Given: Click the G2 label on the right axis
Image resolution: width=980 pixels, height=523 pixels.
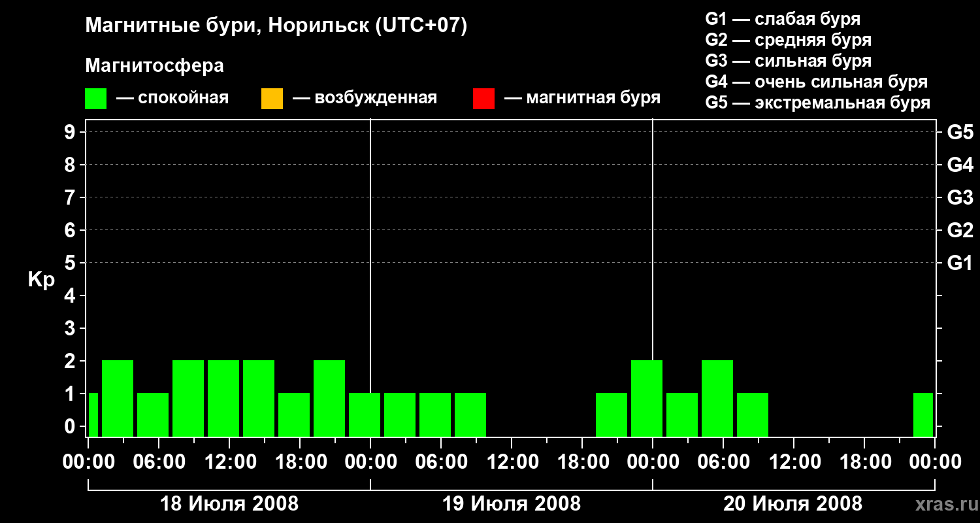Looking at the screenshot, I should (x=960, y=230).
